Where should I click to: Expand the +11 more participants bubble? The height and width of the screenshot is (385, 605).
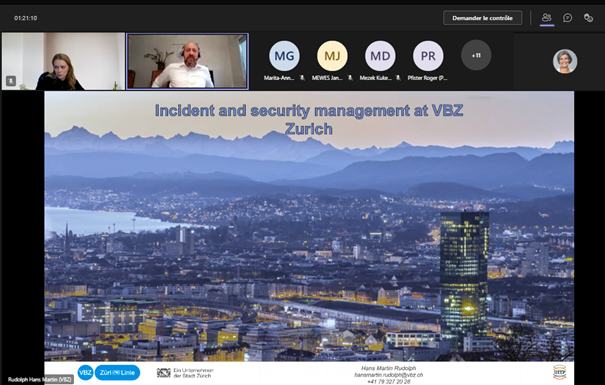(476, 56)
